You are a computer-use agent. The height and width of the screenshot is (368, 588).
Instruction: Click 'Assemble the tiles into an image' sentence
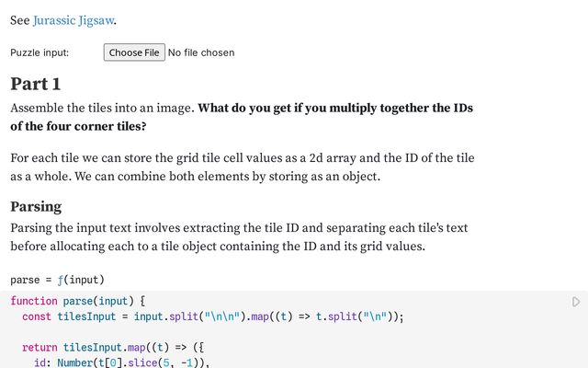point(101,109)
